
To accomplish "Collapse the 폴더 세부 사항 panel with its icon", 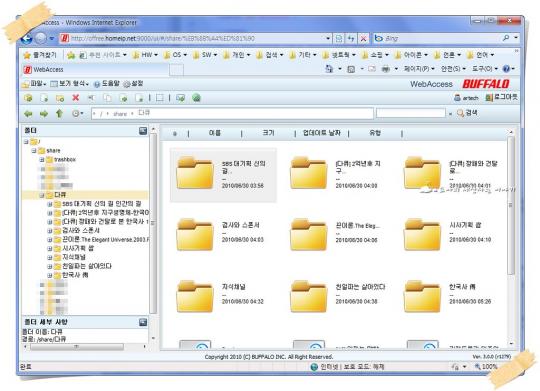I will 143,322.
